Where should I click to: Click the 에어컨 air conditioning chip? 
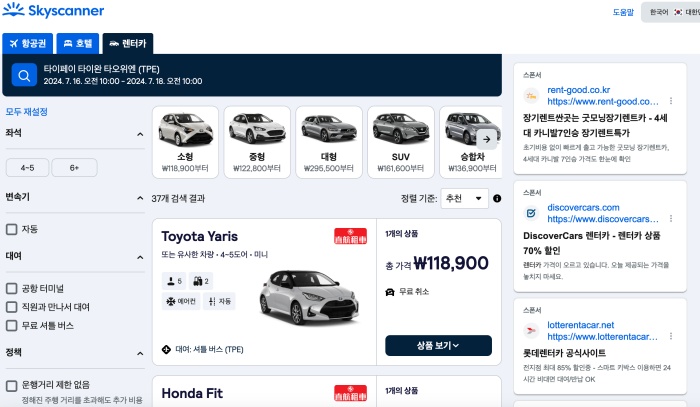[x=181, y=302]
